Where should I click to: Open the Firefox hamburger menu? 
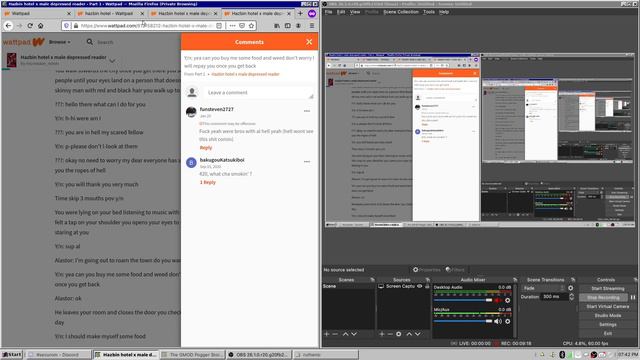click(x=312, y=25)
